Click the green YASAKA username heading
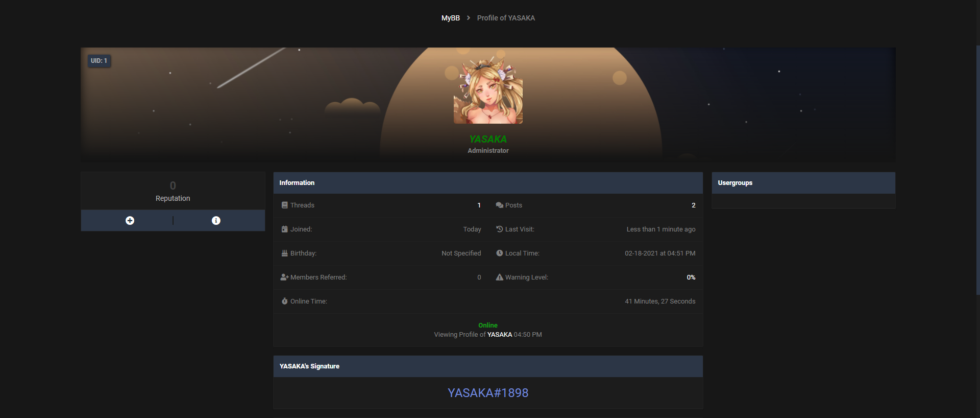Image resolution: width=980 pixels, height=418 pixels. coord(488,139)
